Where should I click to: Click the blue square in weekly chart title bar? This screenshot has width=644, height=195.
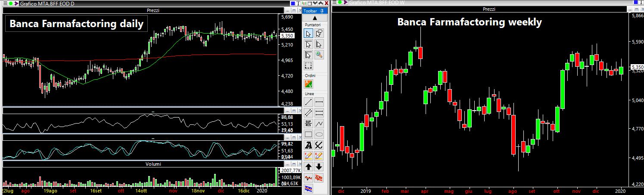635,2
